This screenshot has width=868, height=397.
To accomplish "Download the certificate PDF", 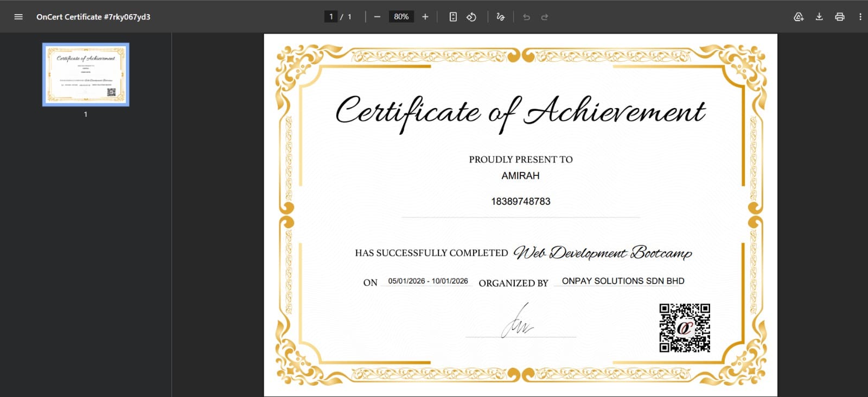I will click(x=819, y=17).
